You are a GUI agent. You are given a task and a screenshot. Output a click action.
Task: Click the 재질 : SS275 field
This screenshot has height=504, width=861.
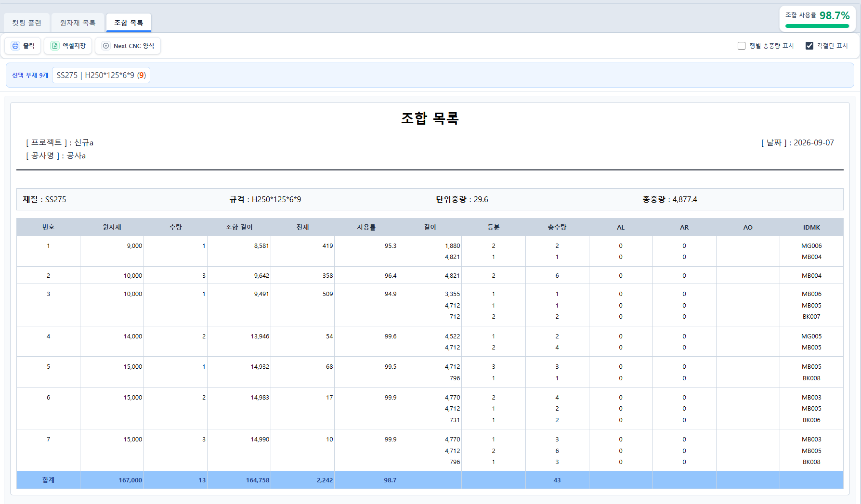point(44,199)
